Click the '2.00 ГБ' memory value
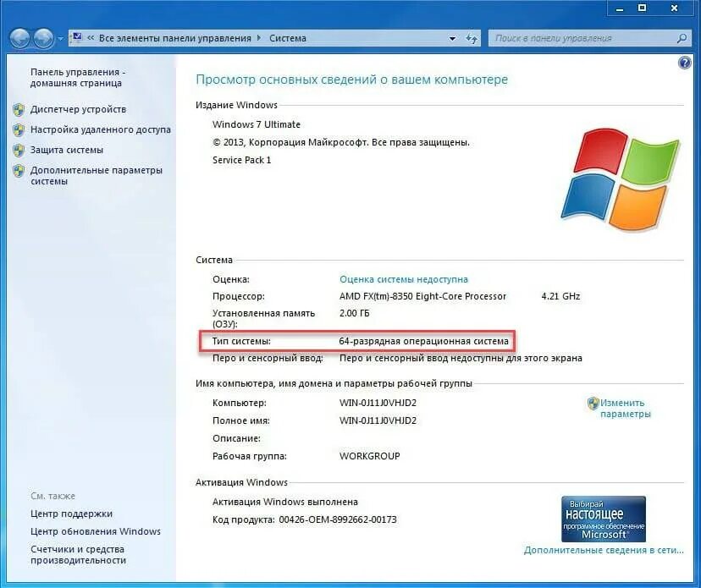 [x=355, y=313]
